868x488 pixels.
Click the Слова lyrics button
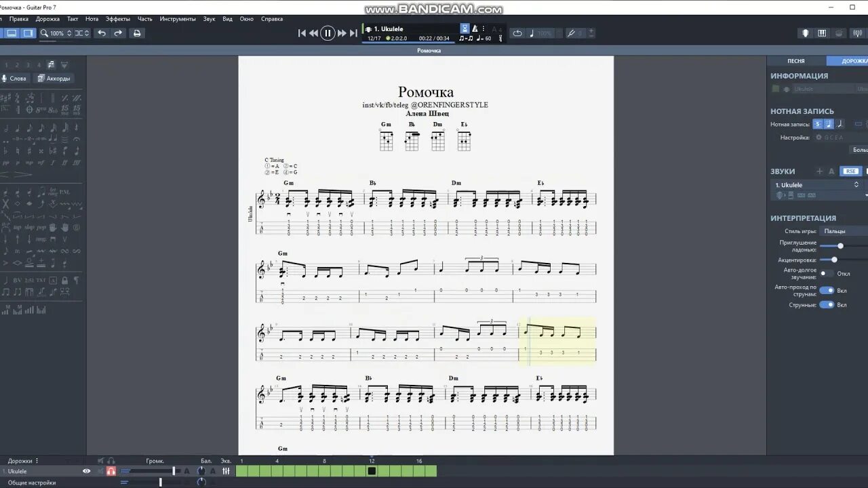(14, 79)
